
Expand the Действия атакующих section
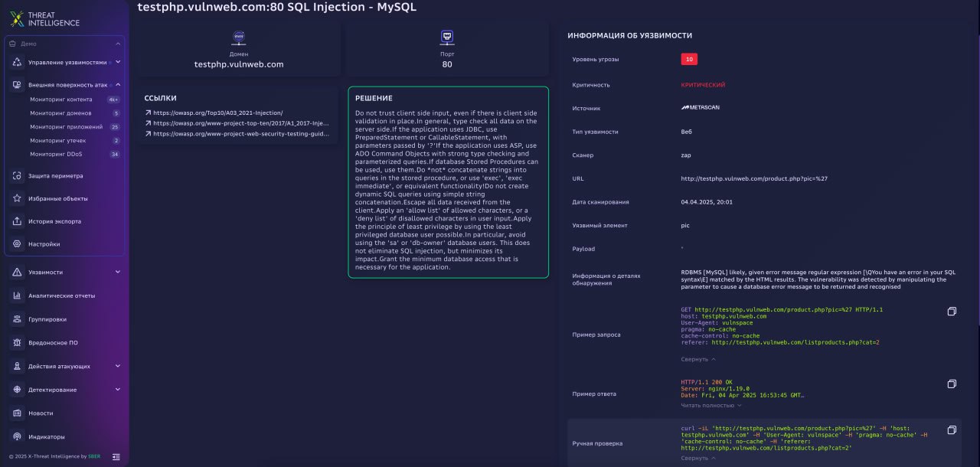coord(117,366)
